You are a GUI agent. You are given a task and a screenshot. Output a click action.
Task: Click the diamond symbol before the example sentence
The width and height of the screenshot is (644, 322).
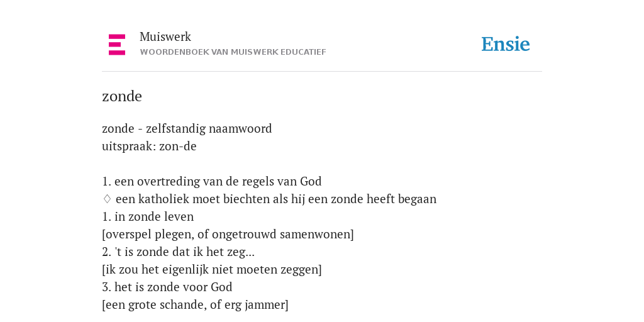point(107,199)
